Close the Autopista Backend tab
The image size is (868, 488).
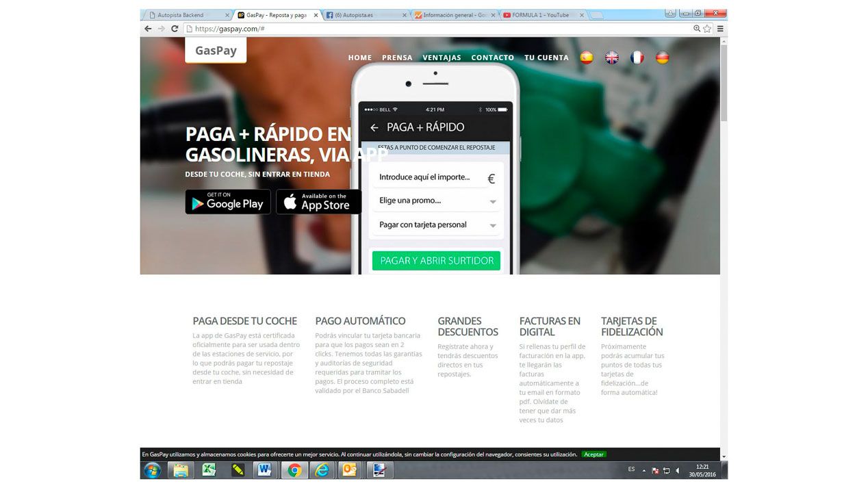pyautogui.click(x=227, y=15)
